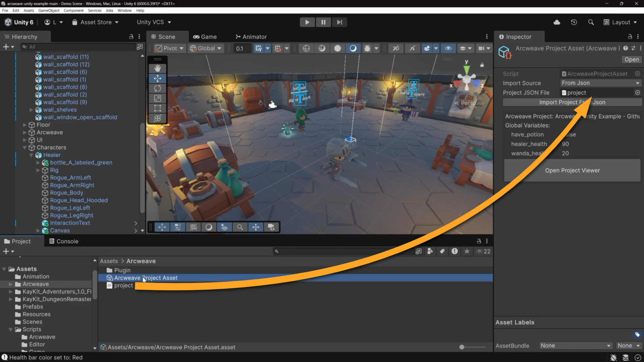Lock the Inspector panel
Viewport: 644px width, 362px height.
tap(630, 37)
